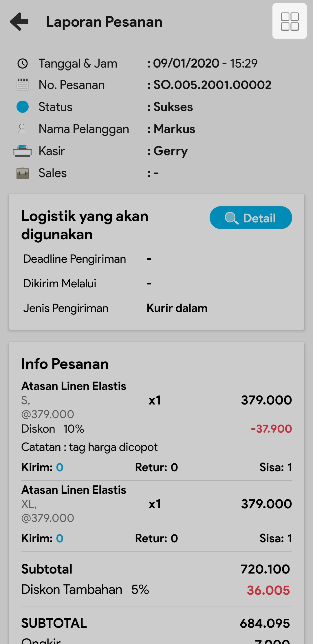Open the grid menu icon

coord(290,21)
